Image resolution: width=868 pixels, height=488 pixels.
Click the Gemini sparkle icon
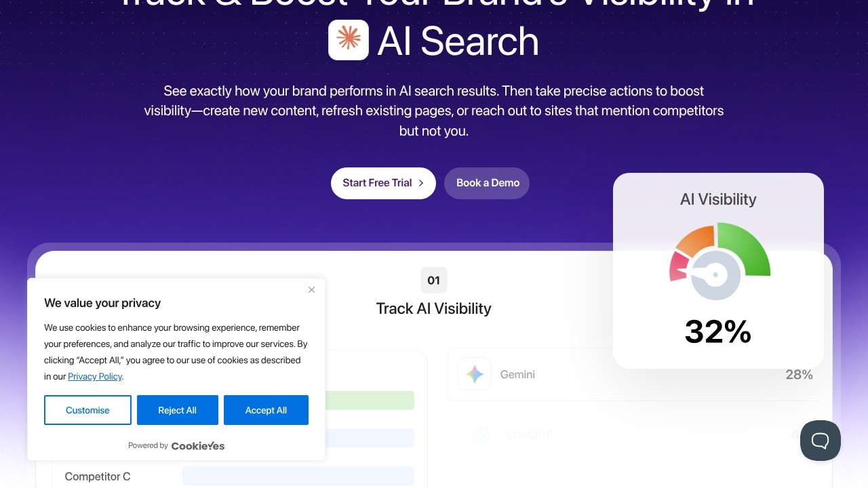point(475,374)
